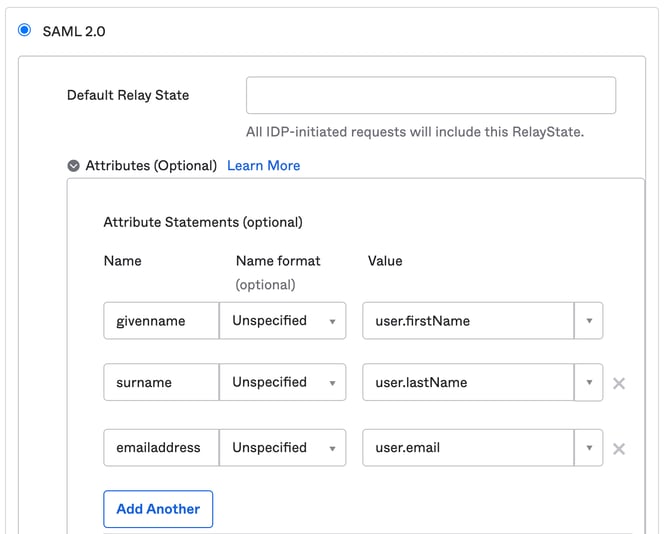The image size is (670, 534).
Task: Expand value dropdown arrow for user.lastName
Action: pyautogui.click(x=589, y=382)
